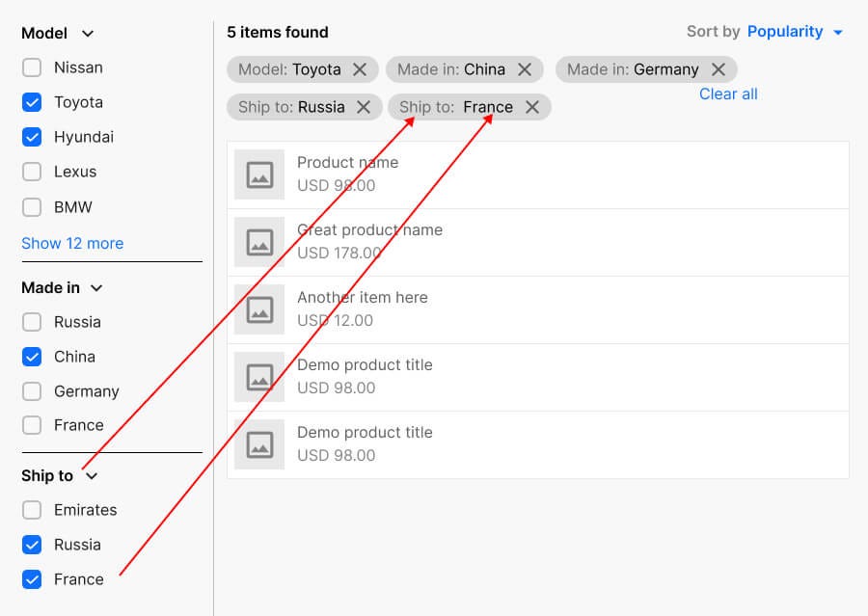The image size is (868, 616).
Task: Check Emirates under Ship to
Action: [x=32, y=510]
